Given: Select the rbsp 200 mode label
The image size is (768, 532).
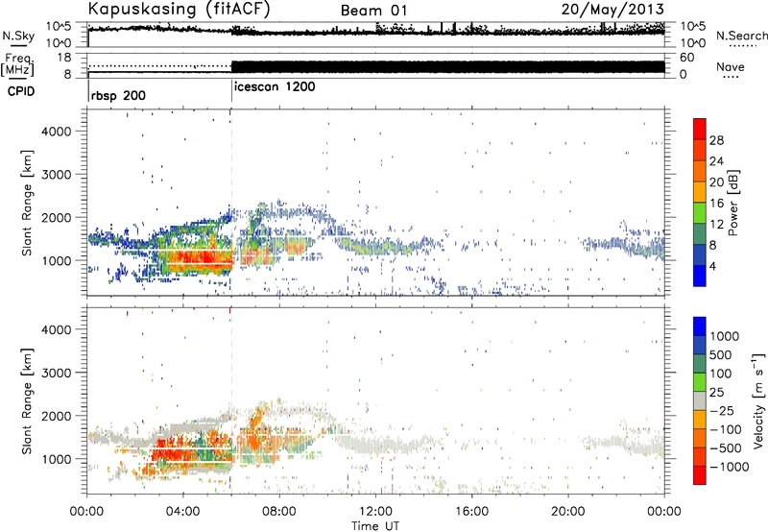Looking at the screenshot, I should (x=118, y=95).
